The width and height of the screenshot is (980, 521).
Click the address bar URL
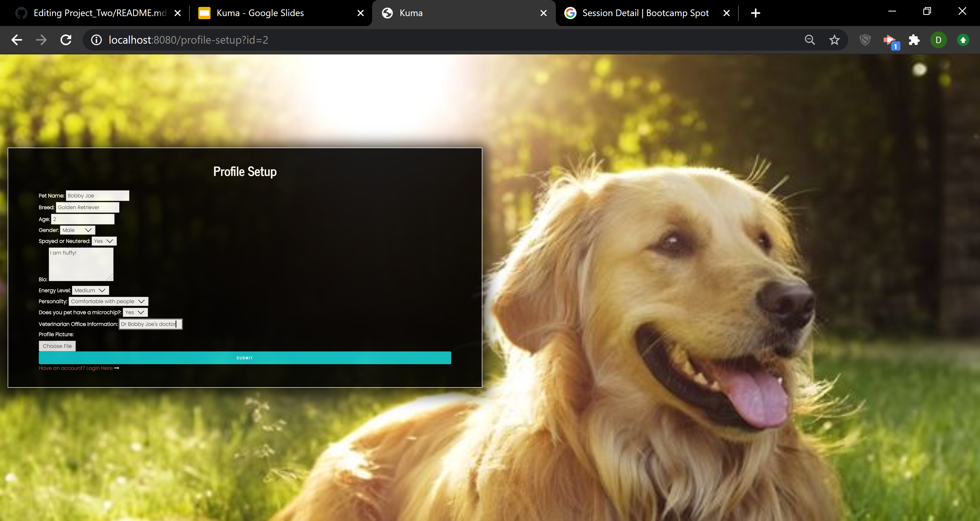(x=188, y=40)
